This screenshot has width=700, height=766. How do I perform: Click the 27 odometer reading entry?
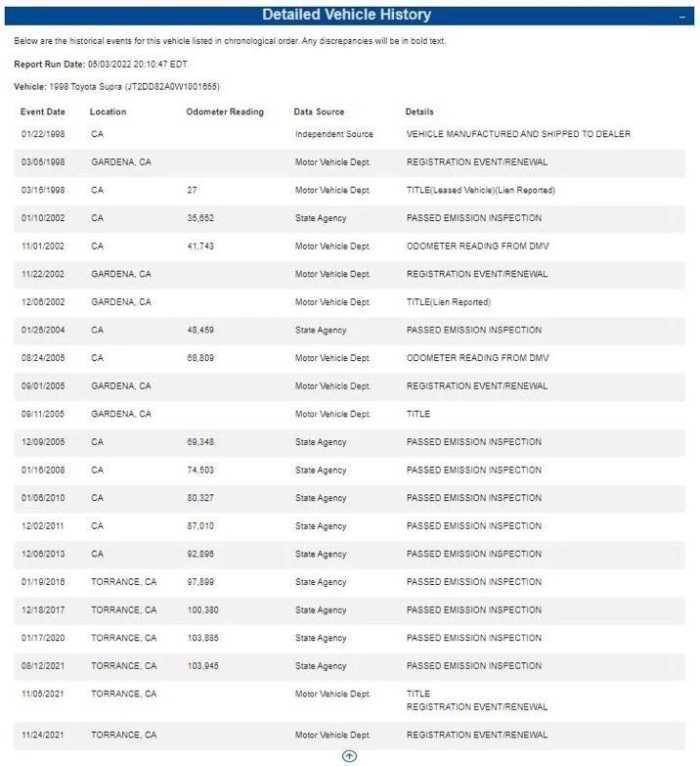tap(192, 190)
